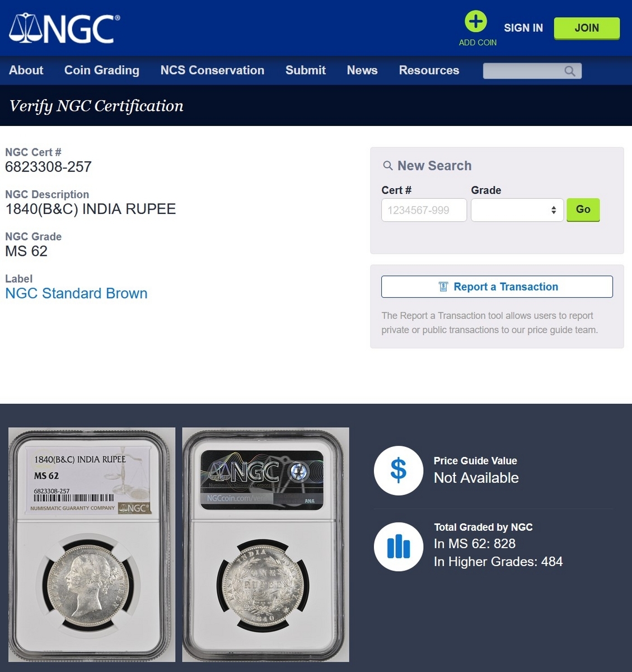Click the SIGN IN link

pyautogui.click(x=523, y=28)
